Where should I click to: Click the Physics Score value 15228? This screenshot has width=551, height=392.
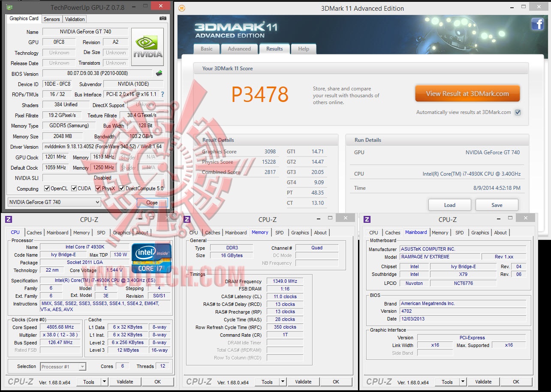[269, 162]
